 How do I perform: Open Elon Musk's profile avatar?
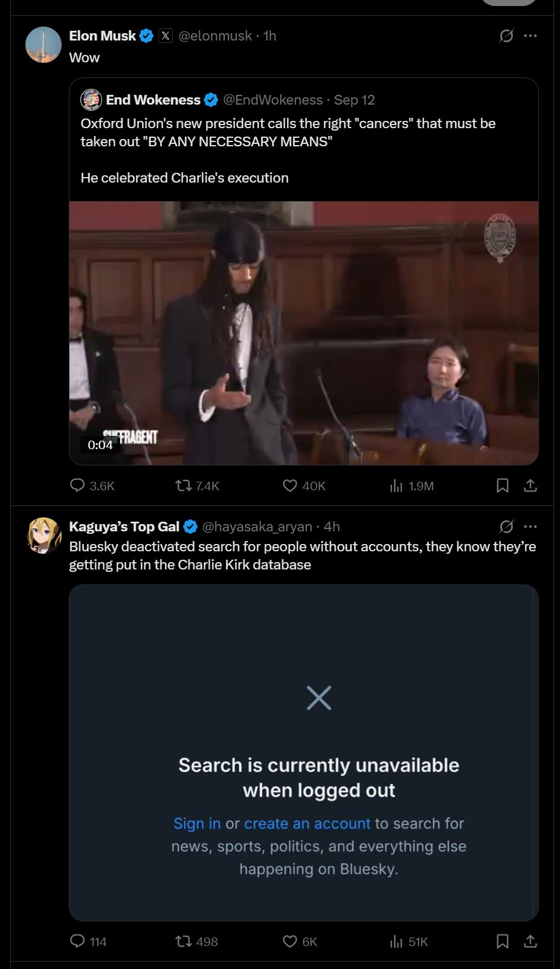43,45
